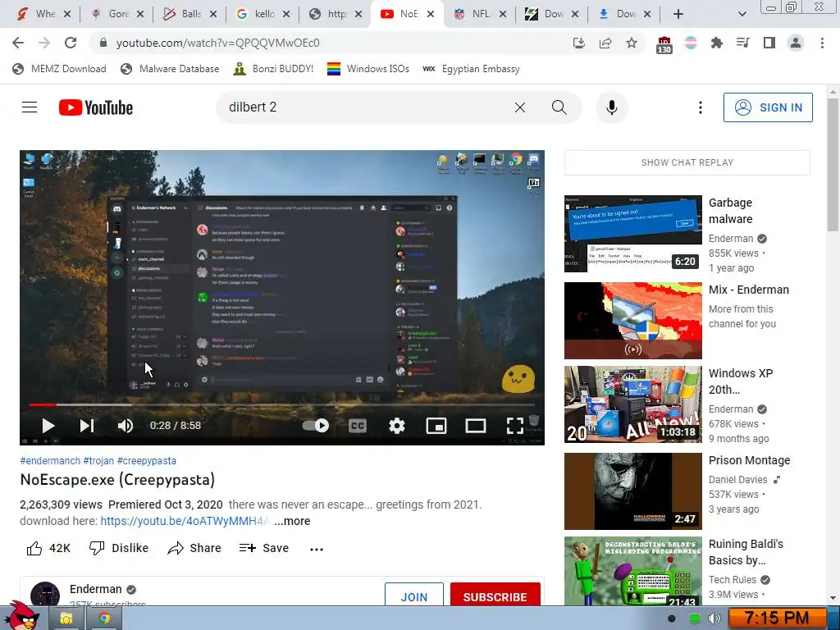Switch to the Google kello tab
Viewport: 840px width, 630px height.
pos(263,14)
